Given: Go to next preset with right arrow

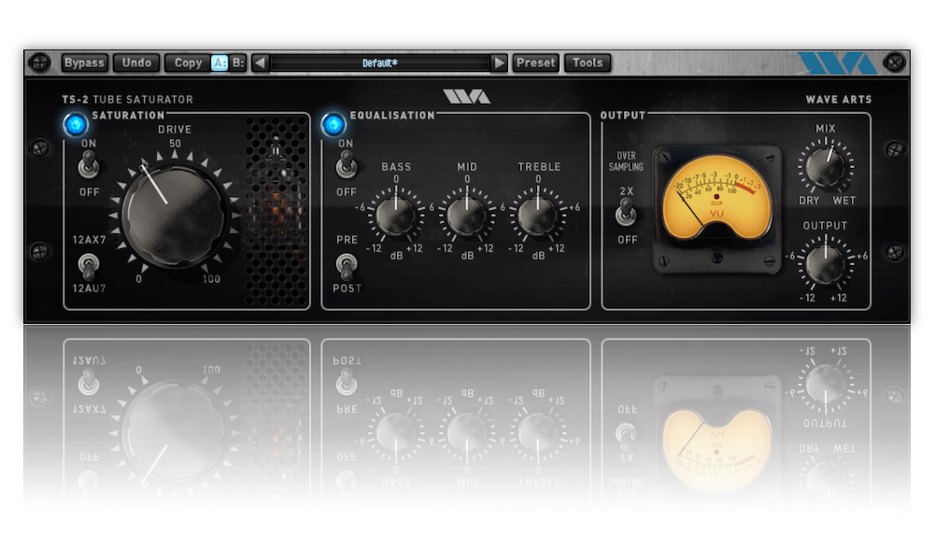Looking at the screenshot, I should pos(499,63).
